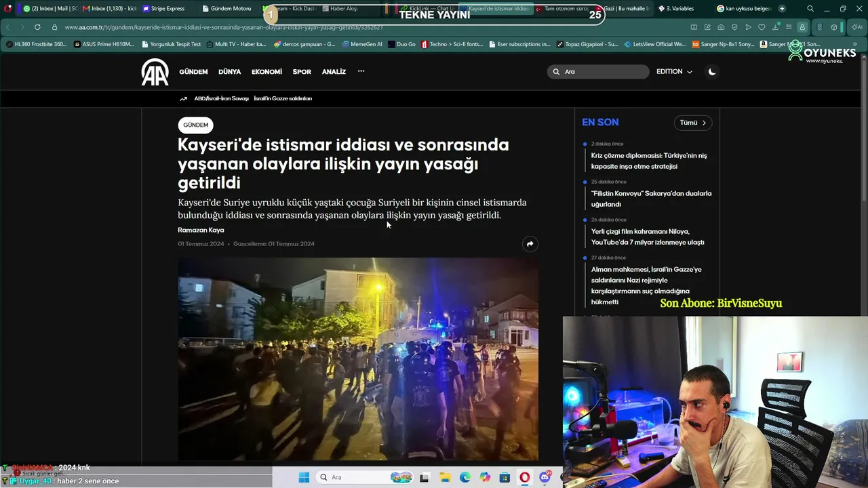Click the GÜNDEM category tag

pos(195,125)
